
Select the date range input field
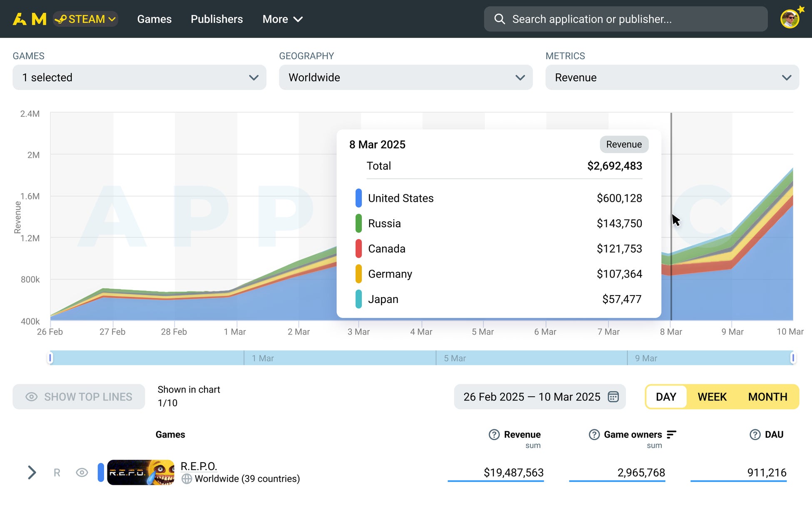pyautogui.click(x=539, y=397)
